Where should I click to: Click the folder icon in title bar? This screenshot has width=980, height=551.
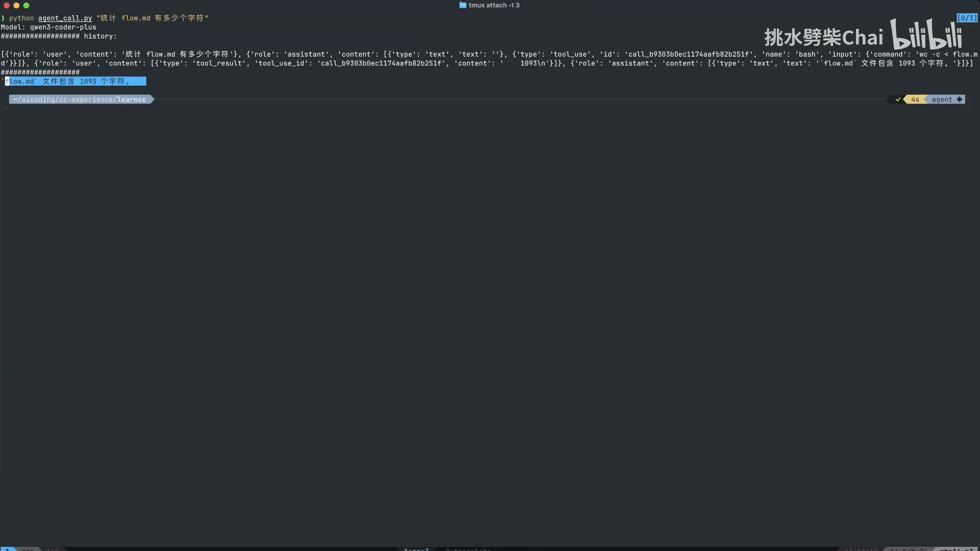[x=462, y=5]
